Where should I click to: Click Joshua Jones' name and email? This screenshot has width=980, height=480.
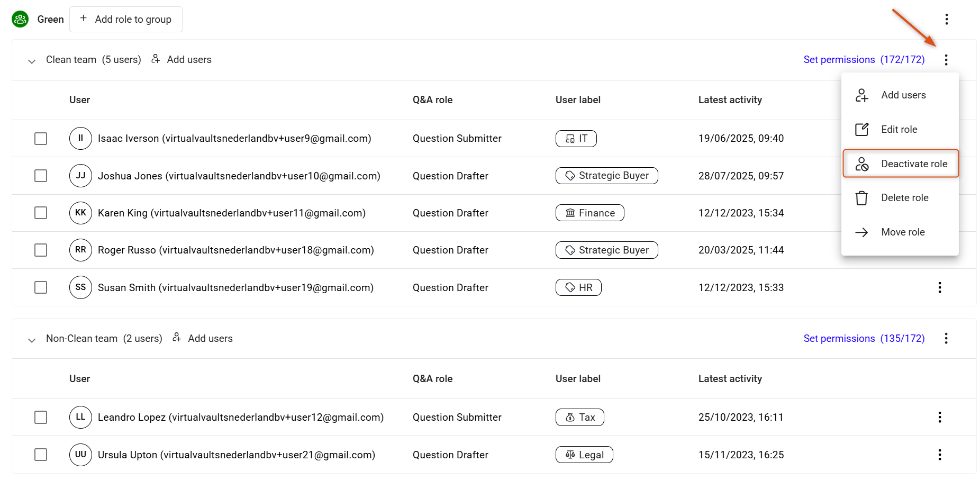pos(239,176)
